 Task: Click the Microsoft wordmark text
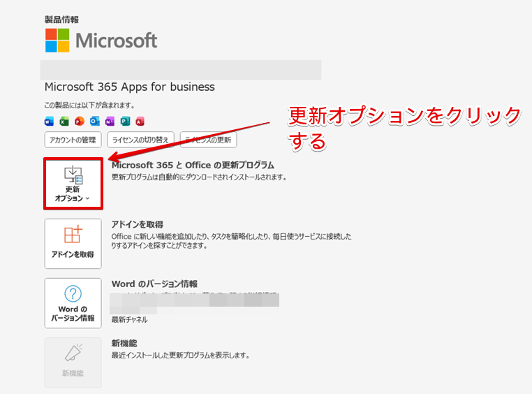coord(117,41)
